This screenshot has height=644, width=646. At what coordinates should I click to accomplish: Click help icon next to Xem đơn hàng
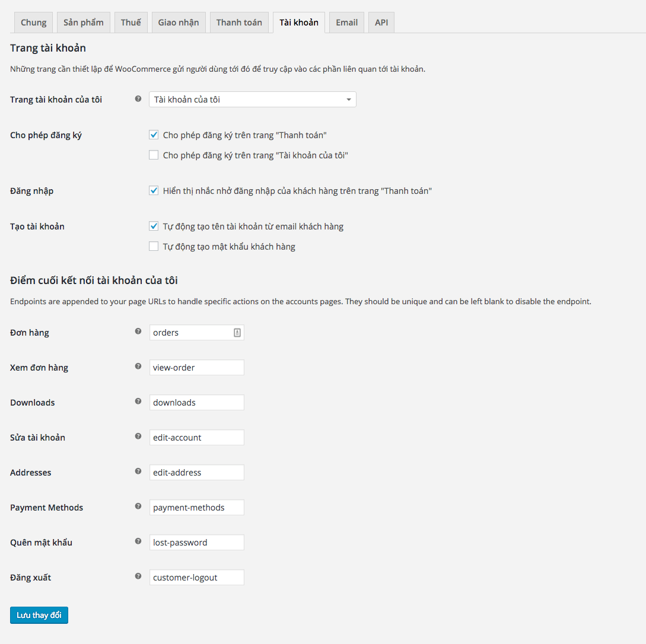pyautogui.click(x=138, y=366)
